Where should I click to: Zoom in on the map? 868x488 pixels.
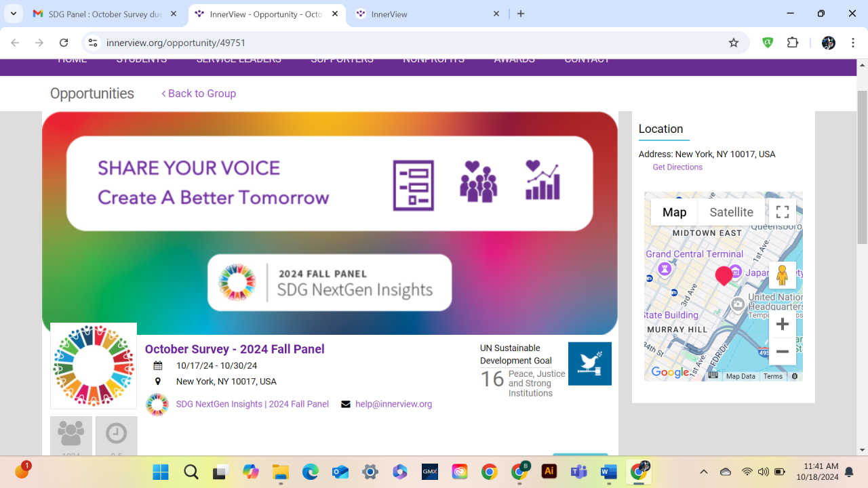coord(783,324)
